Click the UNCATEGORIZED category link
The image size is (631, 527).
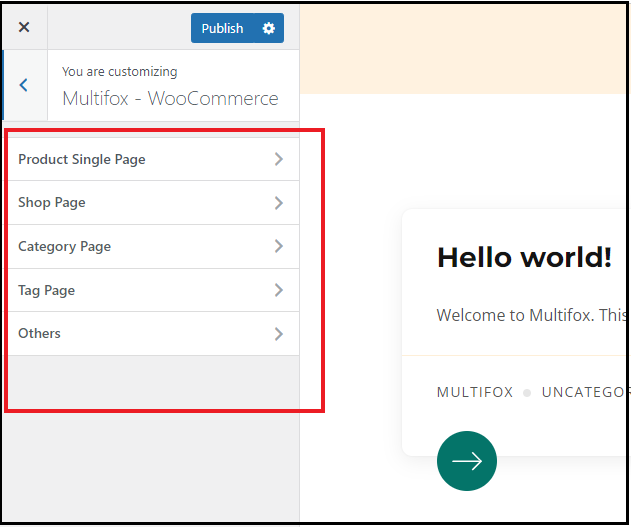[x=585, y=392]
